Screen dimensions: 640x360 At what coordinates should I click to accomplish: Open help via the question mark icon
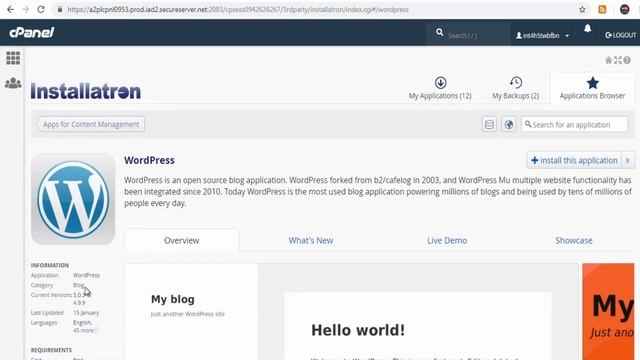click(627, 60)
